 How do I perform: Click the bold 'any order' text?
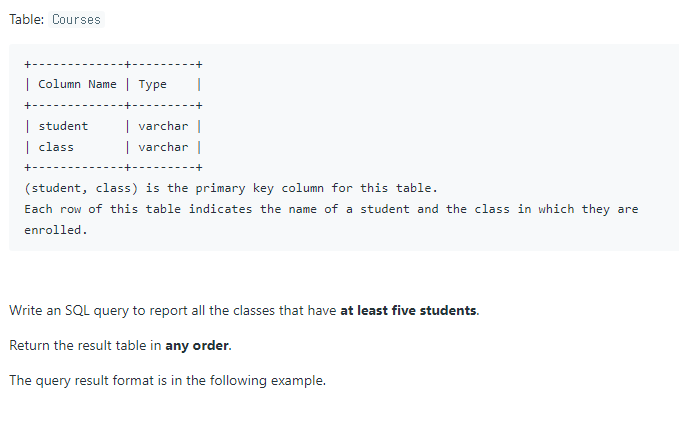click(197, 346)
